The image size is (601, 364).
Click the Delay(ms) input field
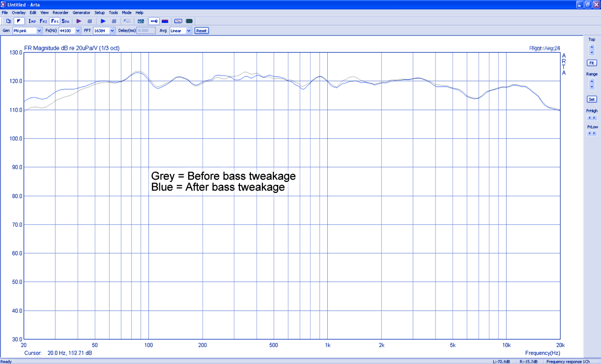coord(146,30)
